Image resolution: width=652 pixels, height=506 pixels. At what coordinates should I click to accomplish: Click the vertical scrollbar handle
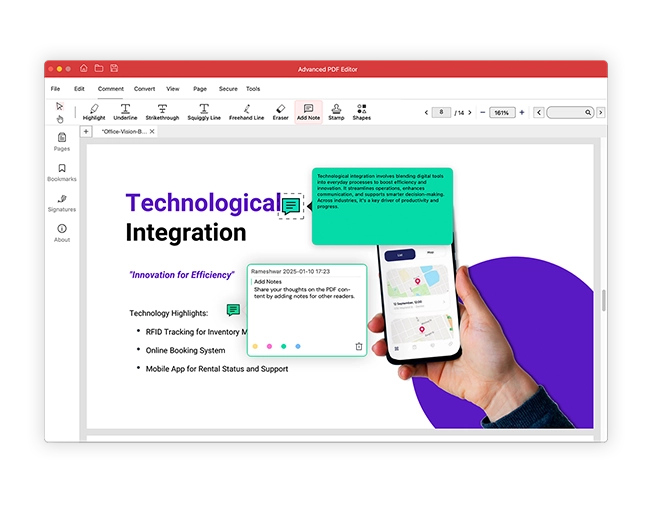point(603,300)
